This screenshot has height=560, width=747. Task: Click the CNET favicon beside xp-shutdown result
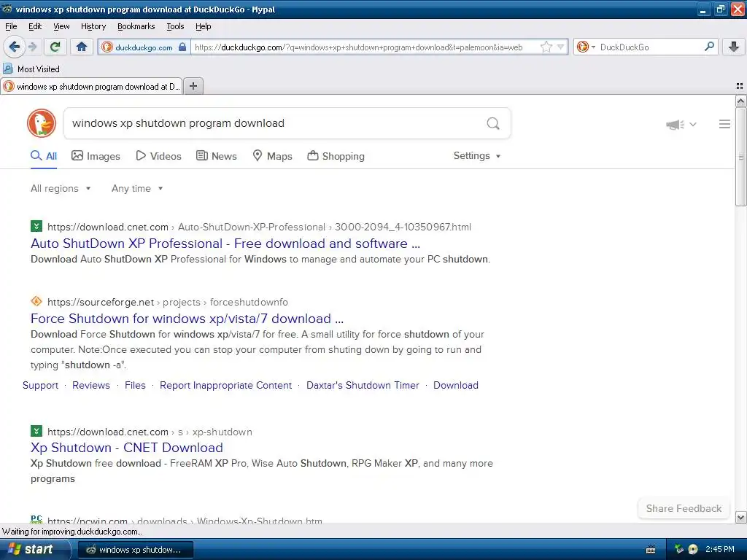pyautogui.click(x=36, y=431)
